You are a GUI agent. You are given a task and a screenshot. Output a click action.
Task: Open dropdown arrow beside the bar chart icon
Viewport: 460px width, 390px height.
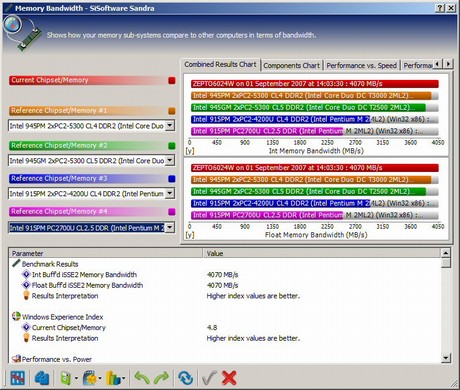(x=124, y=378)
